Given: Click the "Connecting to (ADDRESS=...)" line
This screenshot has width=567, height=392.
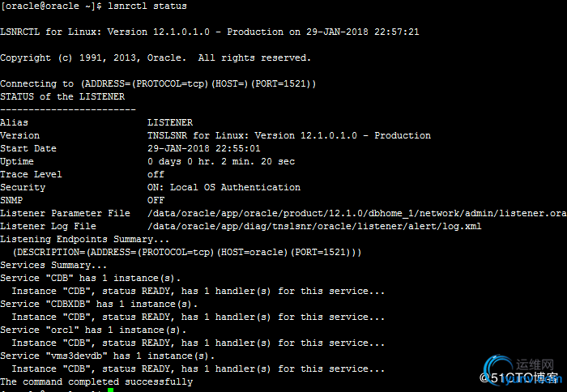Looking at the screenshot, I should pos(158,83).
